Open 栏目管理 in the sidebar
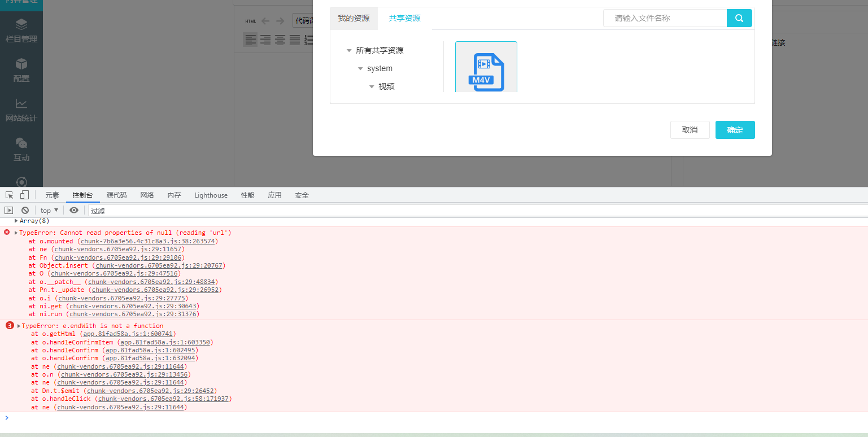This screenshot has width=868, height=437. [x=21, y=30]
